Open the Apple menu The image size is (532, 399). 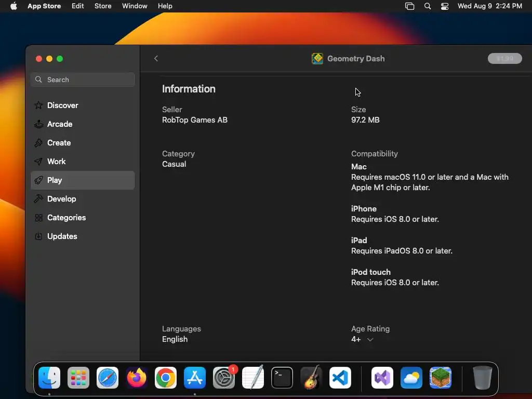coord(14,6)
